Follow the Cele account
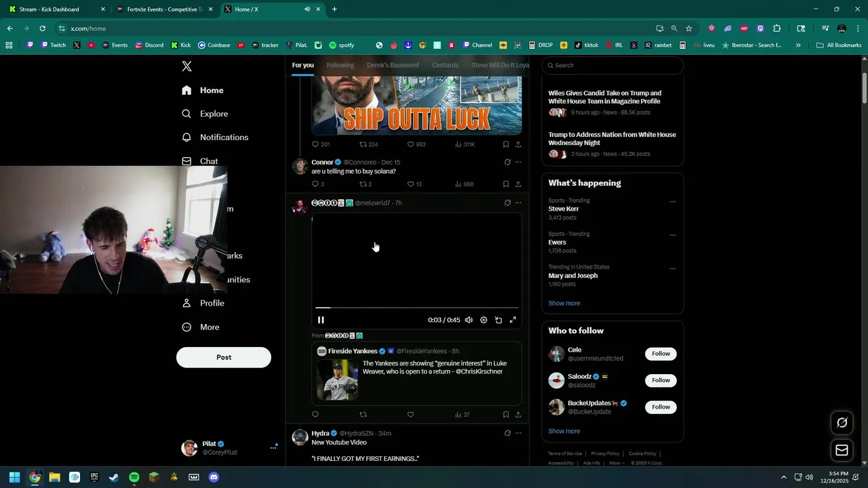This screenshot has height=488, width=868. click(x=661, y=354)
